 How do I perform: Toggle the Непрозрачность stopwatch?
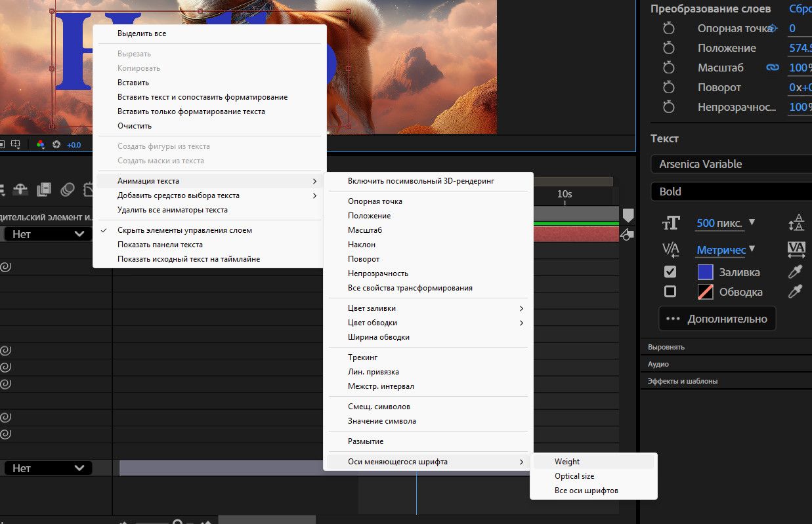[669, 107]
